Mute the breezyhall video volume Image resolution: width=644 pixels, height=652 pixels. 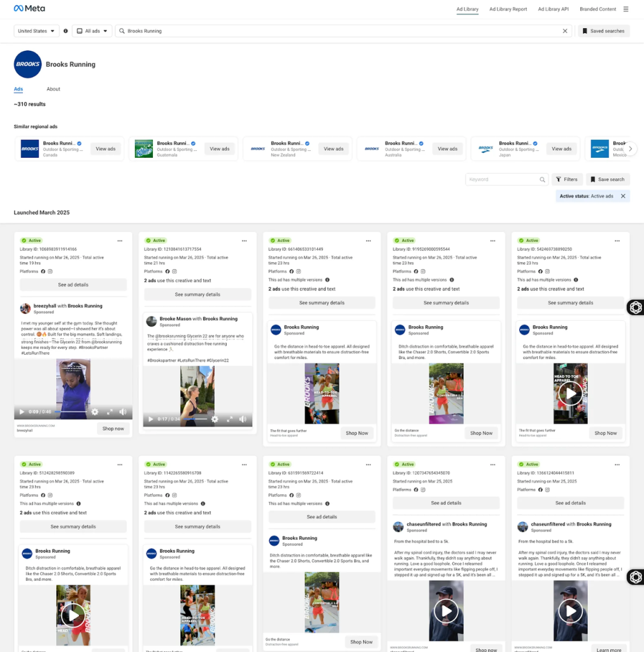tap(123, 412)
